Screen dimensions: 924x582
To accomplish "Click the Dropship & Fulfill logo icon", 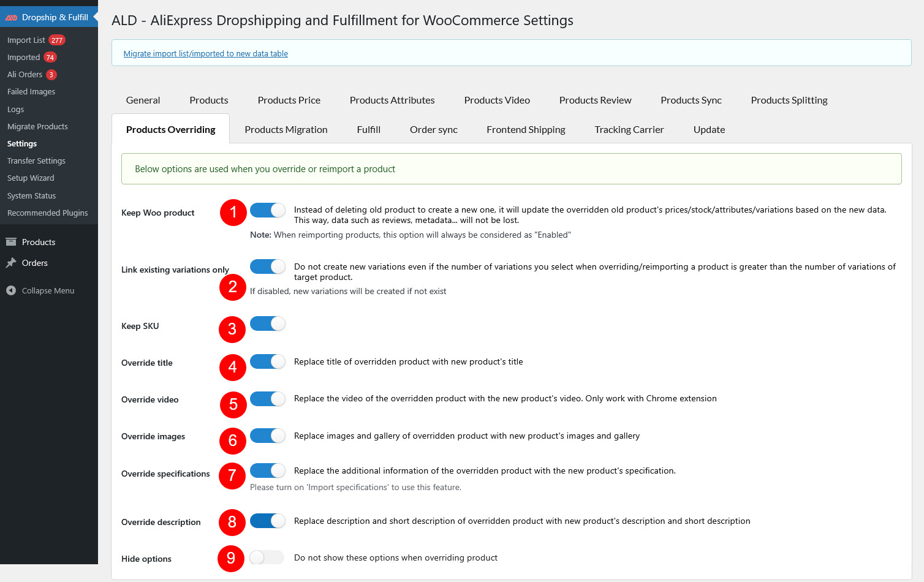I will pos(11,18).
